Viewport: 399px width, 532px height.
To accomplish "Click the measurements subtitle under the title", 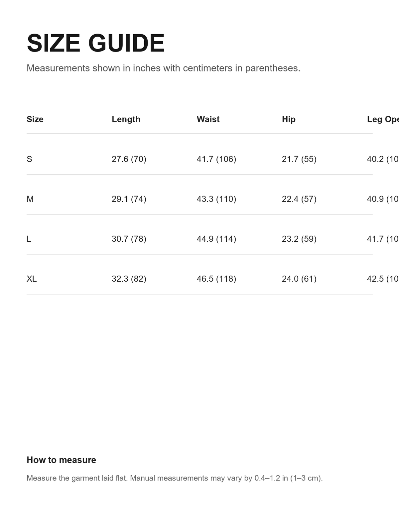I will click(x=163, y=68).
